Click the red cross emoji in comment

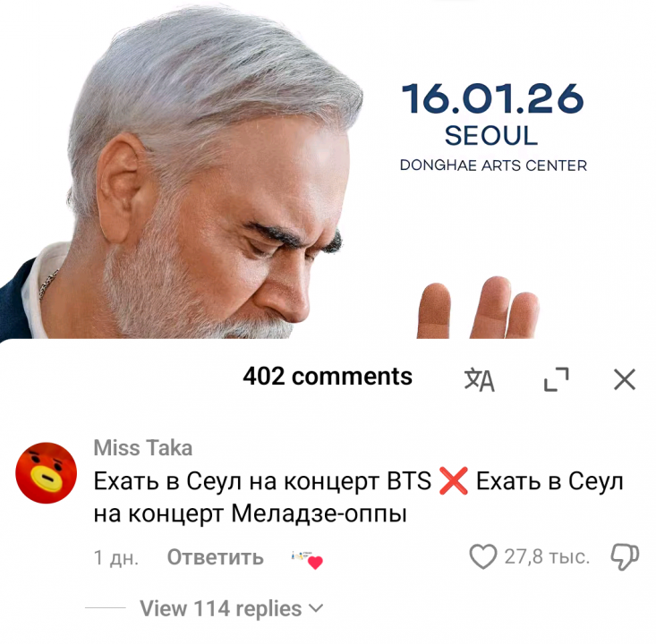[x=454, y=481]
